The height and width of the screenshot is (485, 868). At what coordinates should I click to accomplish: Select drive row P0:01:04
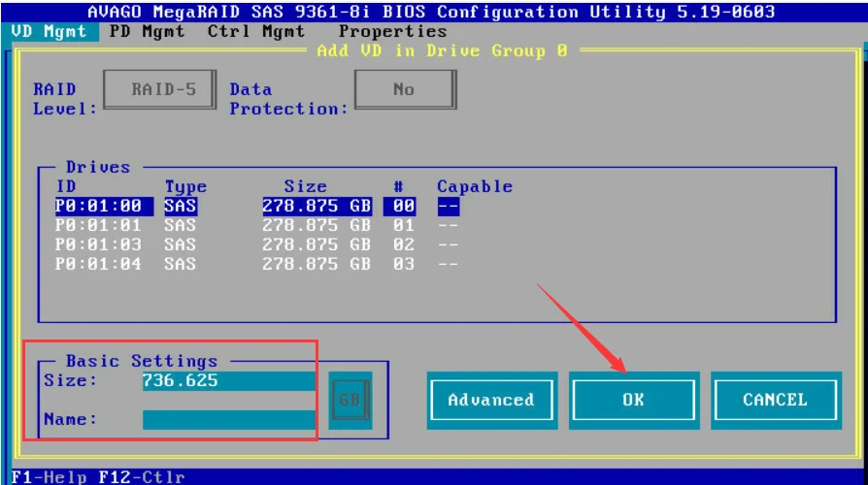pyautogui.click(x=257, y=264)
